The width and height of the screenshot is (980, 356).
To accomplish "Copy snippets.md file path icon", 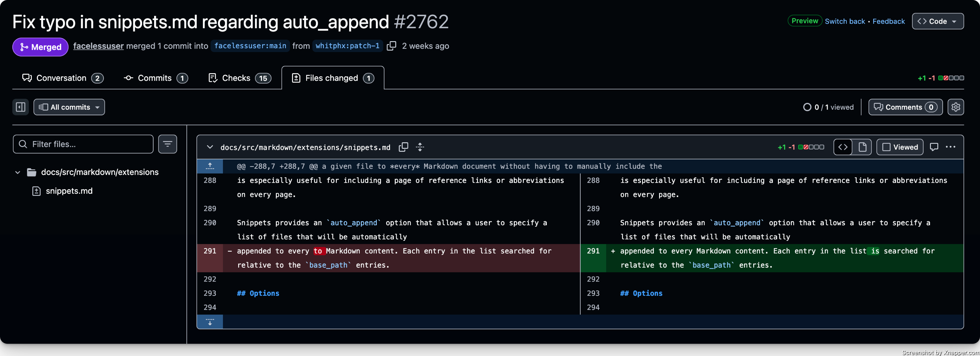I will (x=403, y=147).
